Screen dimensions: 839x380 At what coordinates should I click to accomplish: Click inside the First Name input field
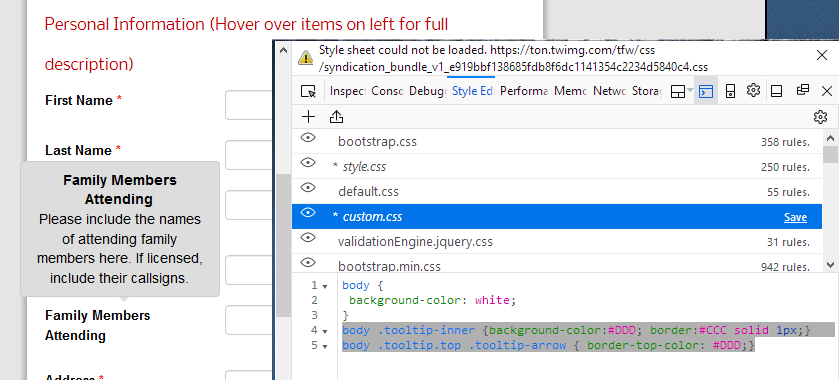249,105
